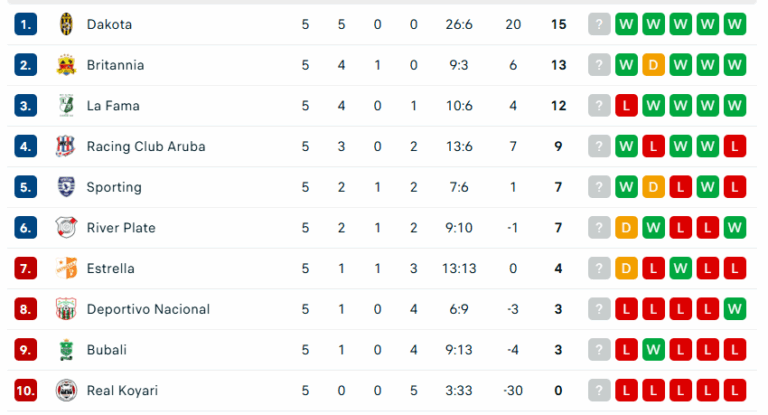Click the Real Koyari team crest

pyautogui.click(x=66, y=391)
